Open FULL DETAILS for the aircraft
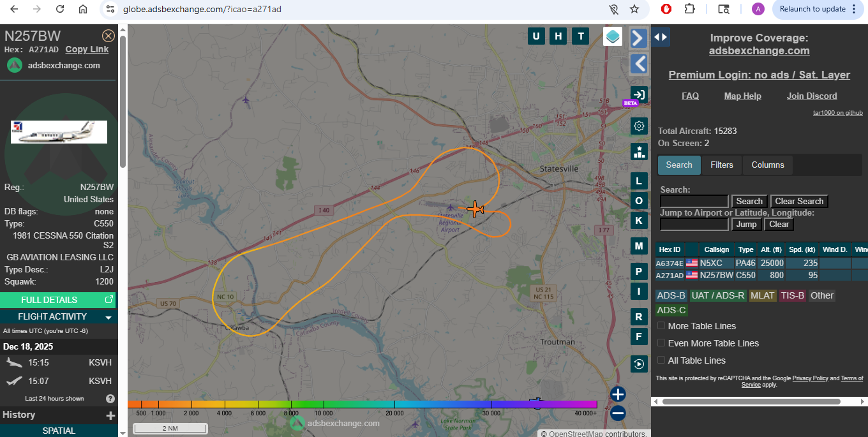The height and width of the screenshot is (437, 868). [x=58, y=300]
